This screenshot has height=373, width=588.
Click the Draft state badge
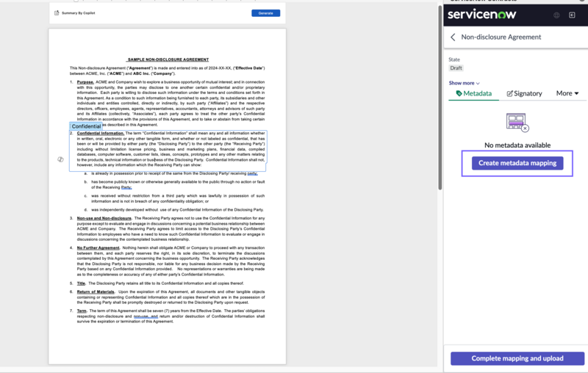[x=456, y=68]
